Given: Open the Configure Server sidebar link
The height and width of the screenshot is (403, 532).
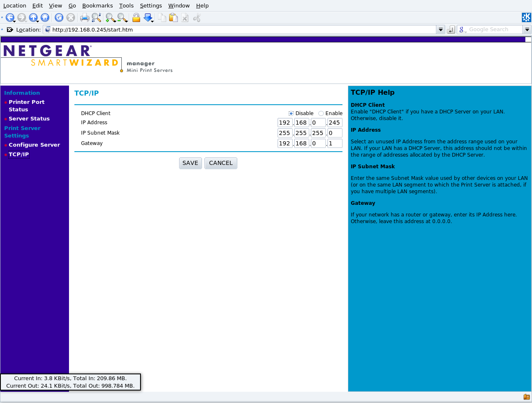Looking at the screenshot, I should pyautogui.click(x=34, y=145).
